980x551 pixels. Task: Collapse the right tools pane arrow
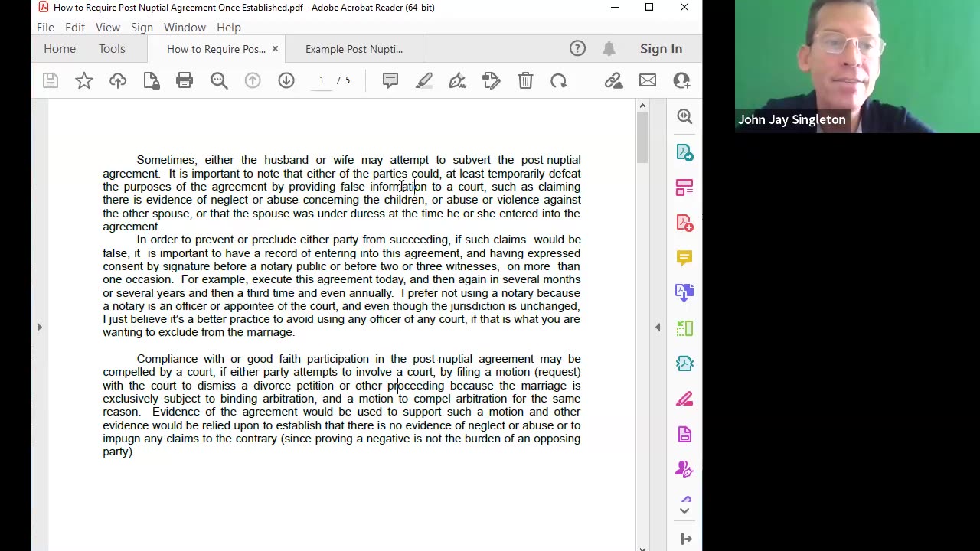click(658, 328)
